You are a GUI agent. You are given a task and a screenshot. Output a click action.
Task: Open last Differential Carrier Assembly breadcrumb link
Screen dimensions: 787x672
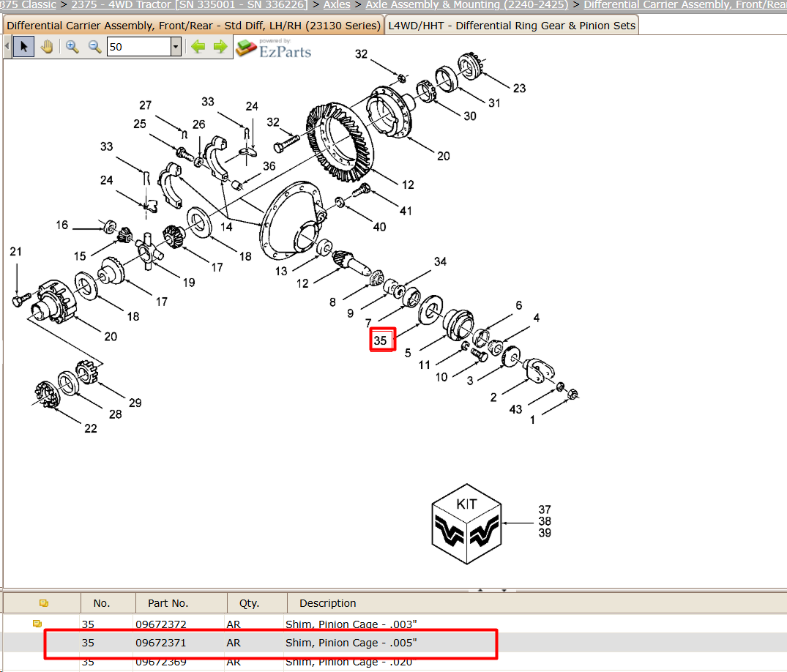point(685,4)
